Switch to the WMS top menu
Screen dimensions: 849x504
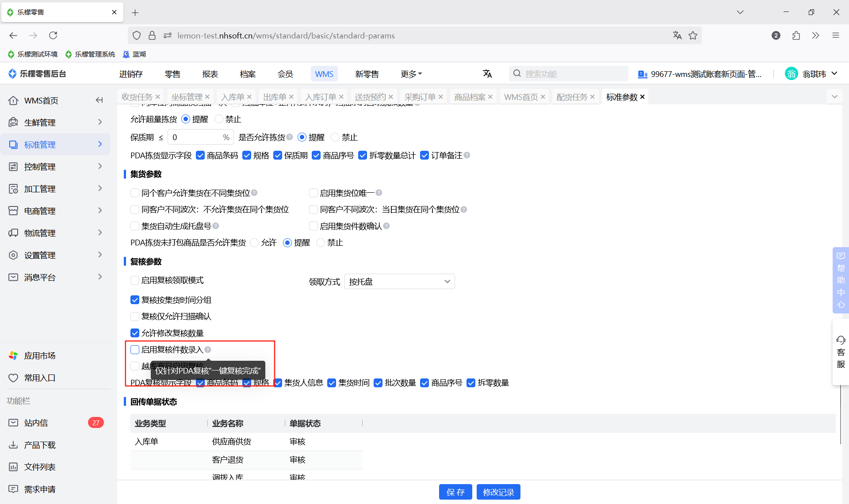[x=324, y=74]
